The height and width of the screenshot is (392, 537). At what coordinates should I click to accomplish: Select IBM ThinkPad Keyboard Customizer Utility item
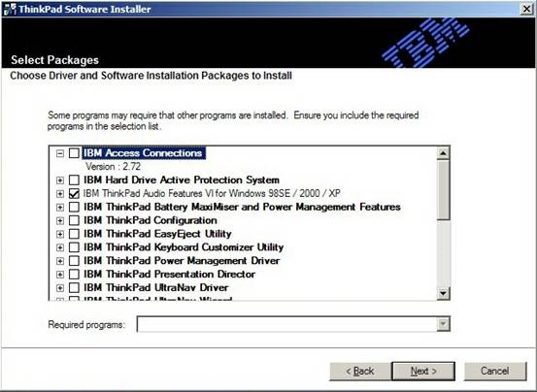click(184, 247)
